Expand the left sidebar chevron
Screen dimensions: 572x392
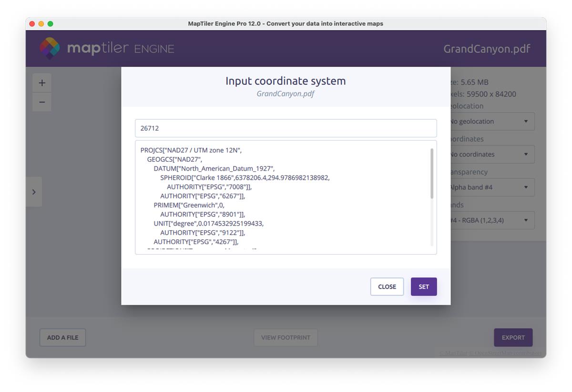click(x=34, y=192)
